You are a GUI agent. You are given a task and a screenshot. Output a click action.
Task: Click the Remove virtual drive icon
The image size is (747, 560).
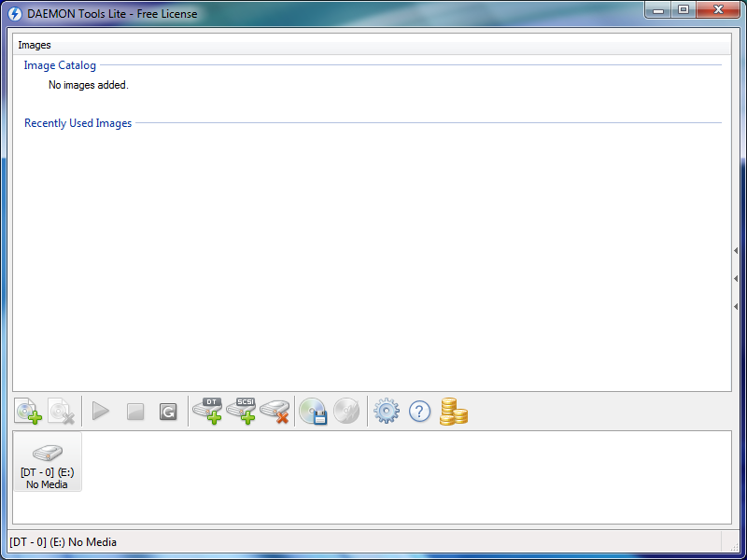[x=275, y=412]
